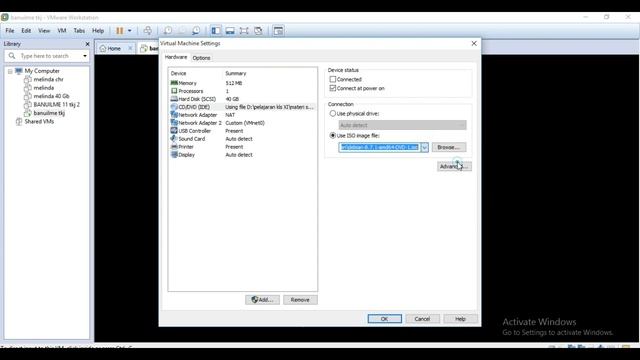Select the Network Adapter 2 icon

click(174, 122)
